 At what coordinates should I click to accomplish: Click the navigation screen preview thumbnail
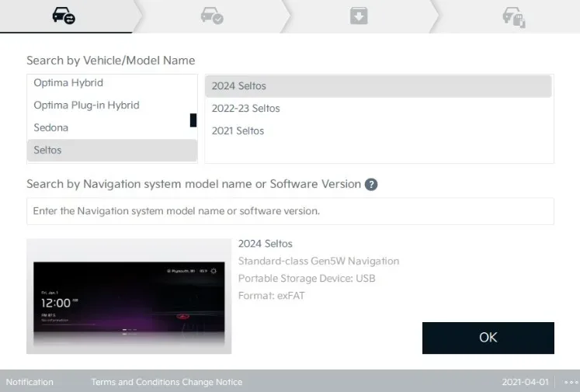point(129,297)
